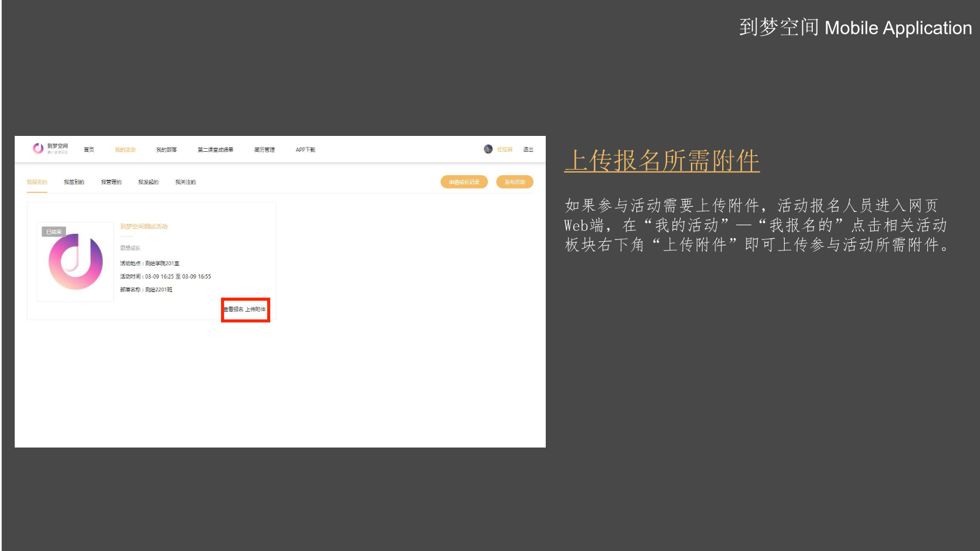Click the 活动地点：测绘学院201室 text

tap(149, 263)
